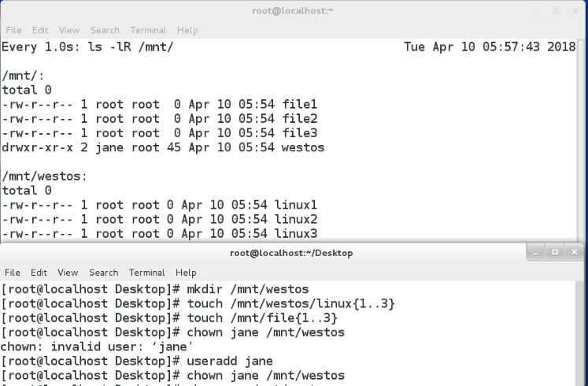
Task: Open Help menu in top terminal window
Action: click(187, 30)
